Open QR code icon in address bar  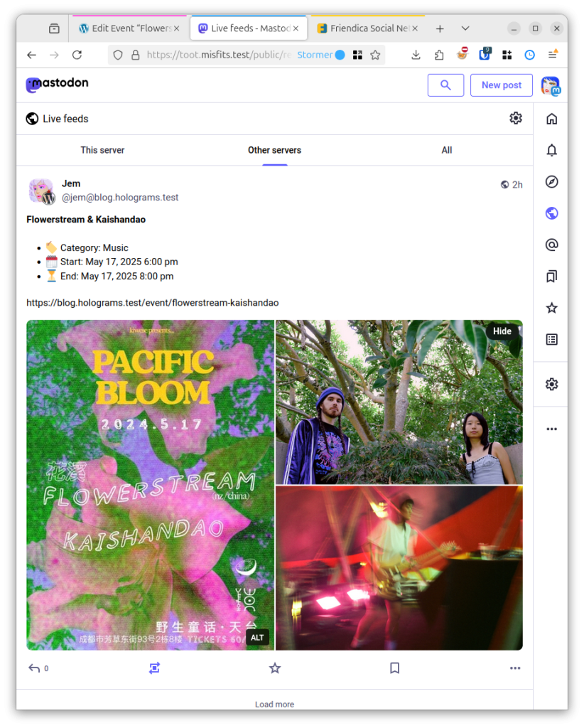(357, 55)
